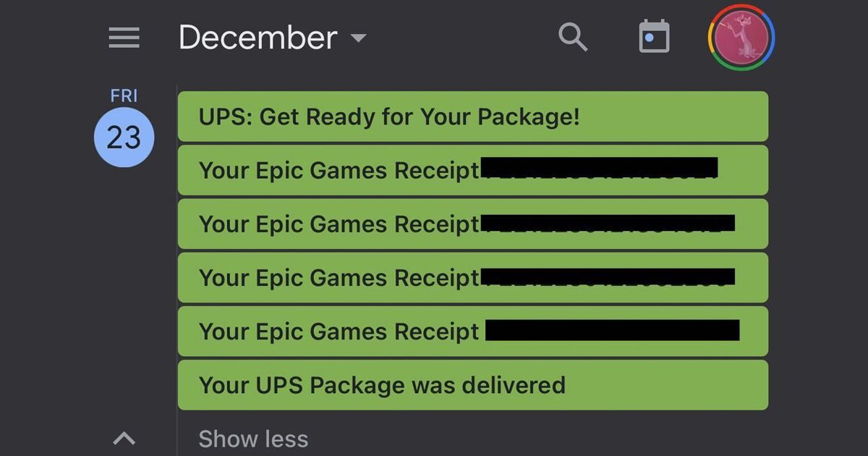Open the first Epic Games Receipt event

click(473, 170)
